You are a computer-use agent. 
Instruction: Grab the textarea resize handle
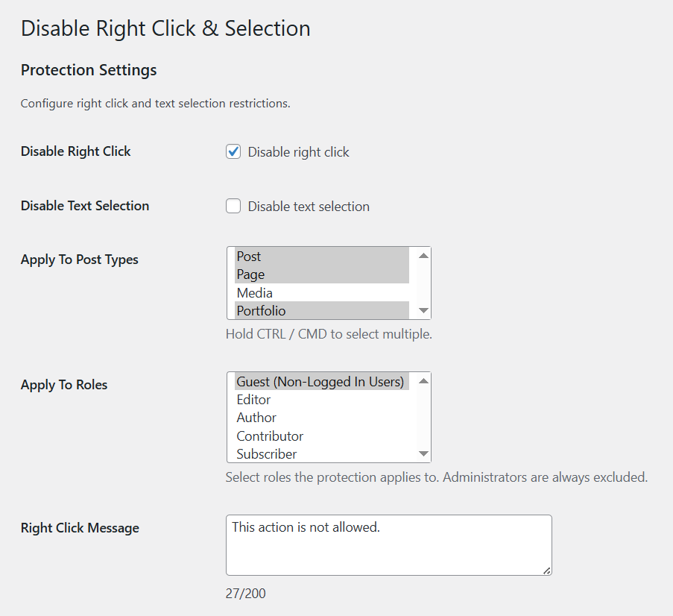tap(547, 571)
